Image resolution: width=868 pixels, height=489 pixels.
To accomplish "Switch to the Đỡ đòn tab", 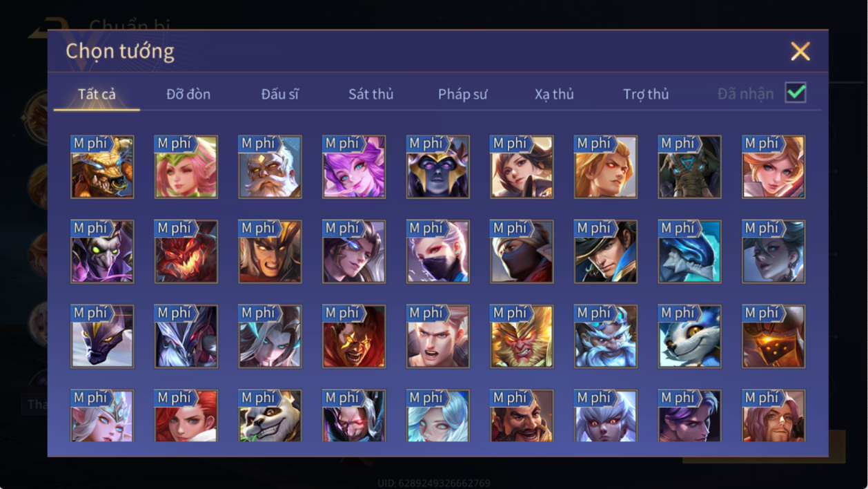I will [x=188, y=94].
